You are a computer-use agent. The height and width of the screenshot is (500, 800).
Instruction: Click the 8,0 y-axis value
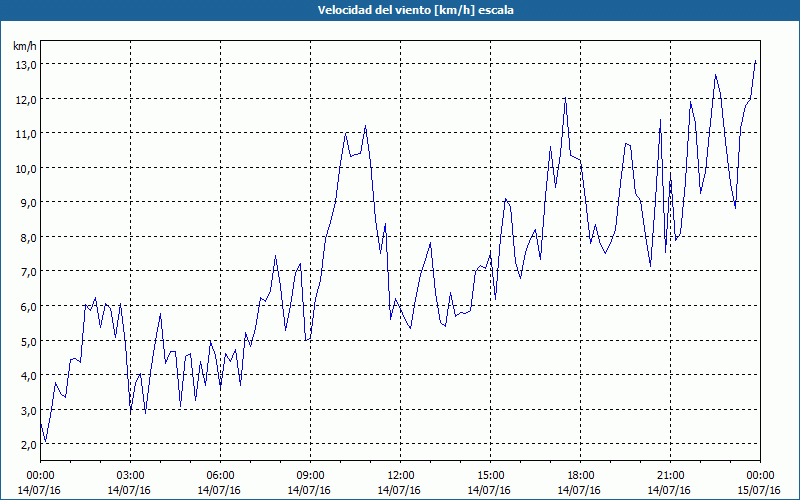tap(28, 238)
